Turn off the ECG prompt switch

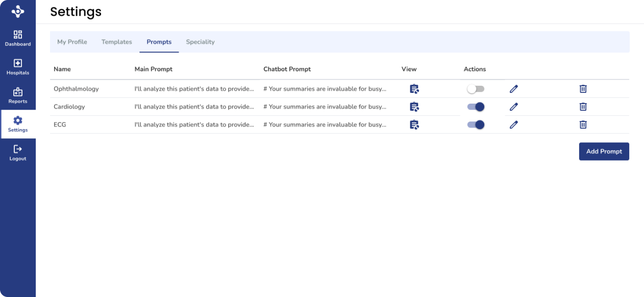[476, 125]
